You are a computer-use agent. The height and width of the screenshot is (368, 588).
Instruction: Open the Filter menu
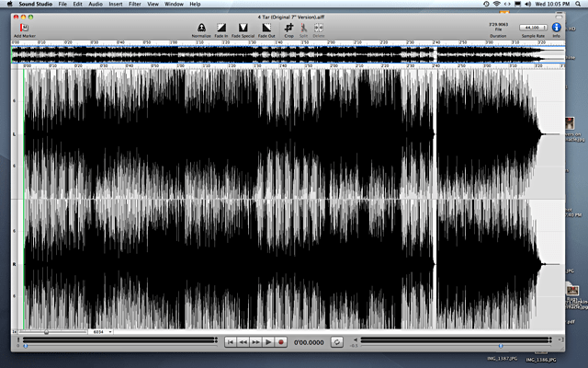135,5
